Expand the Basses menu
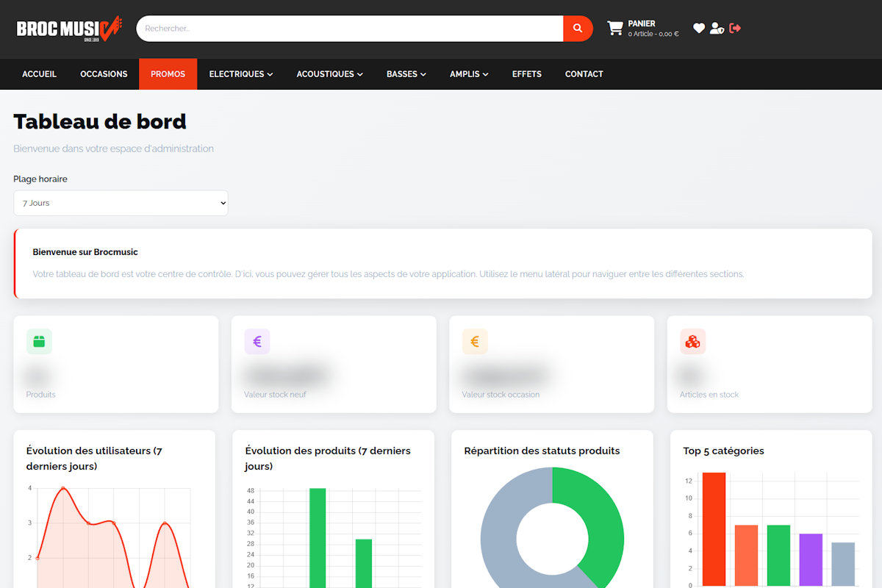 406,74
